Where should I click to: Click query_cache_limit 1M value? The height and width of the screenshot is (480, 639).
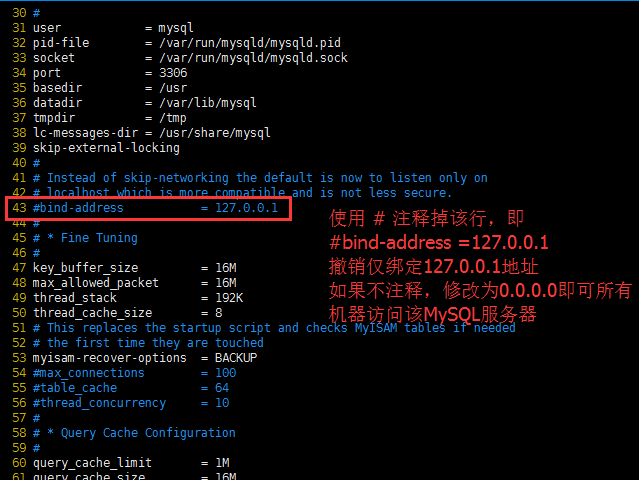pyautogui.click(x=222, y=463)
